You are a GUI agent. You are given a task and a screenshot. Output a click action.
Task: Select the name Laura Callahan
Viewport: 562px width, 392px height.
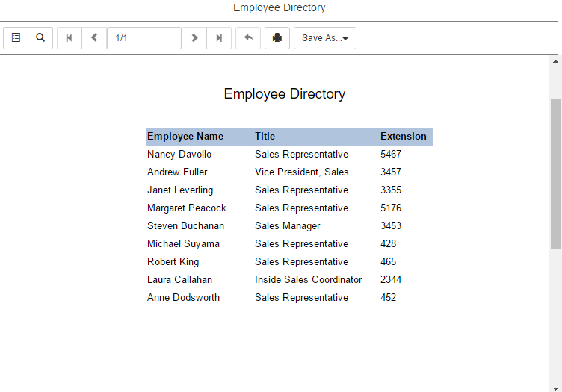pos(179,279)
